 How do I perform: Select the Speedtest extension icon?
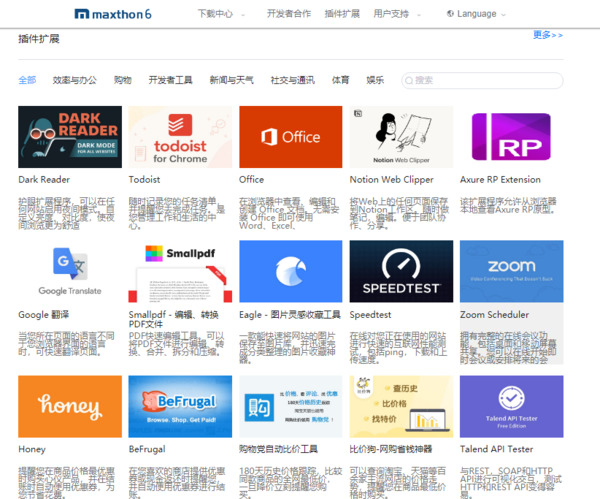point(401,271)
